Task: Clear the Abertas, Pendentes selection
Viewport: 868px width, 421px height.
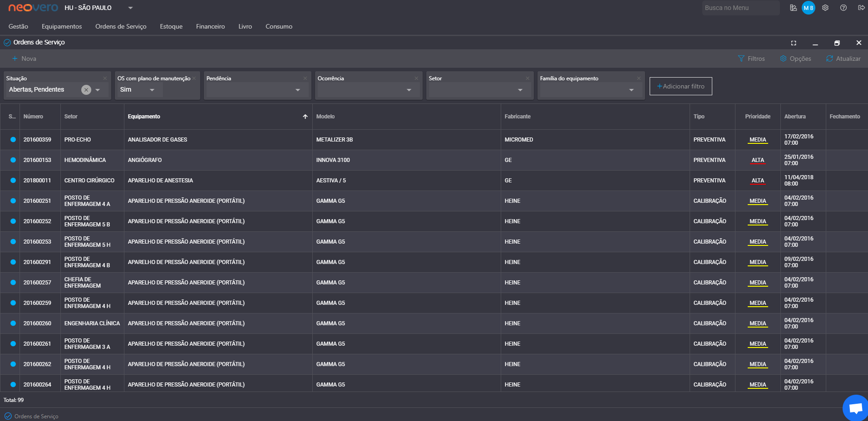Action: [x=86, y=90]
